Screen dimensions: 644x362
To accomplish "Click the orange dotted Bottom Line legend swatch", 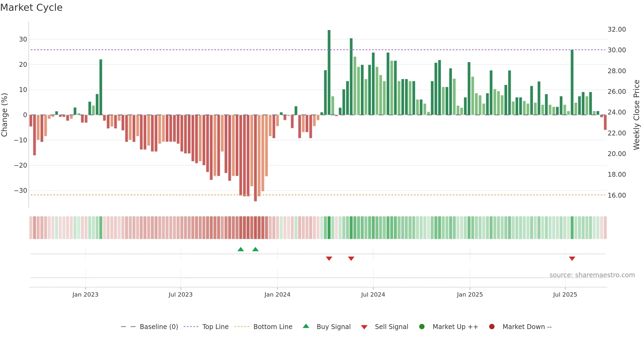I will click(x=242, y=327).
